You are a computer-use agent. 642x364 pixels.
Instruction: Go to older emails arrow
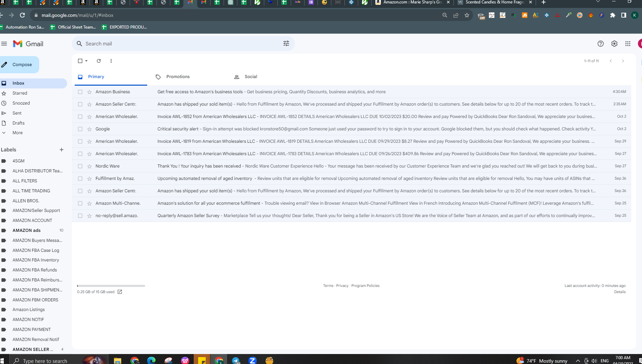pos(623,61)
